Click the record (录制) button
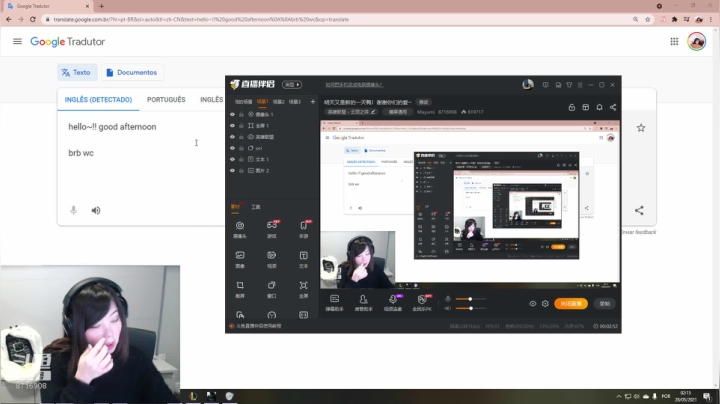The image size is (720, 404). point(605,303)
